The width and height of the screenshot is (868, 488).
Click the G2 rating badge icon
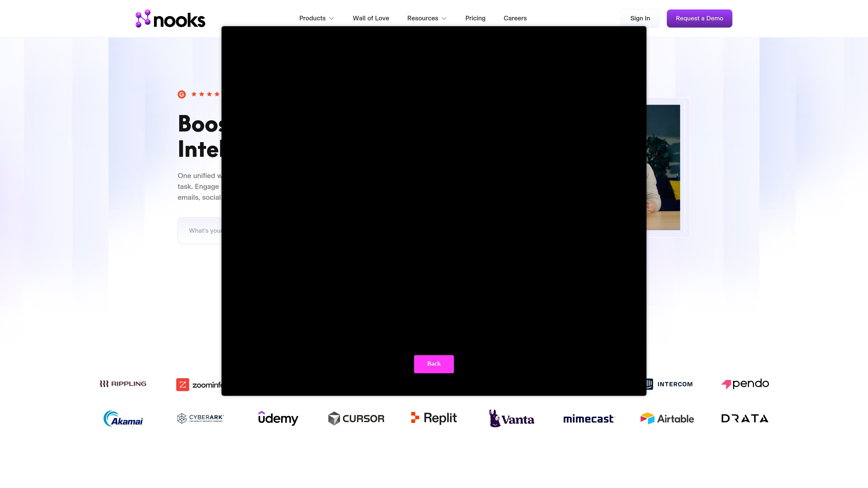[182, 94]
